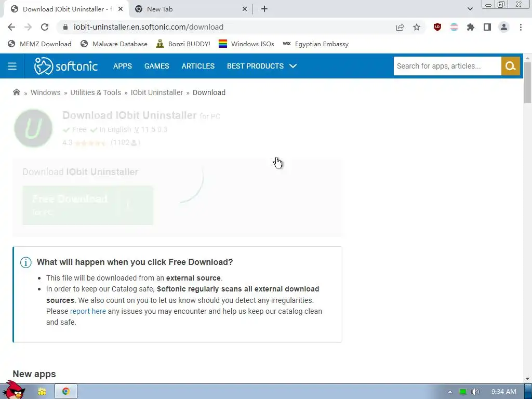Click IObit Uninstaller breadcrumb link
The height and width of the screenshot is (399, 532).
157,92
